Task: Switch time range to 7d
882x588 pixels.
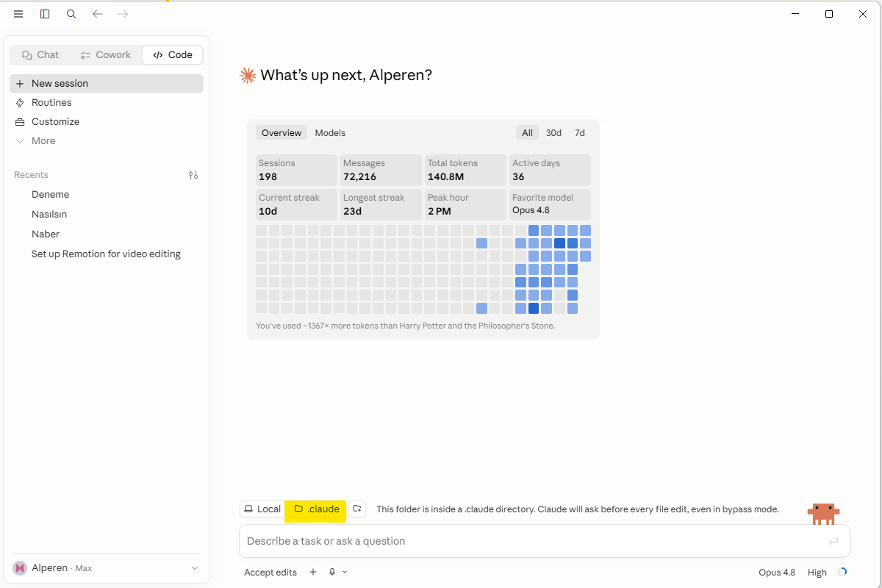Action: 580,133
